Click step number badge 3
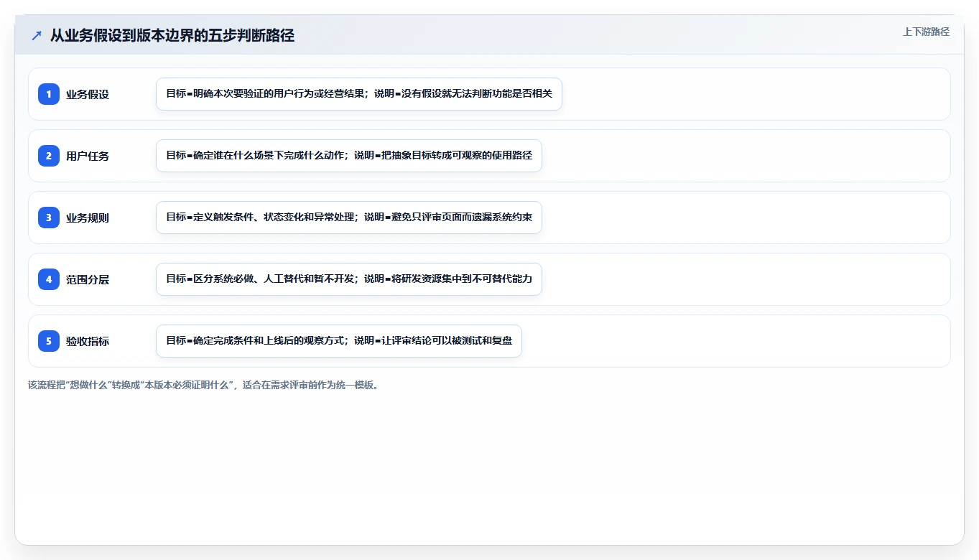This screenshot has width=979, height=560. [49, 218]
